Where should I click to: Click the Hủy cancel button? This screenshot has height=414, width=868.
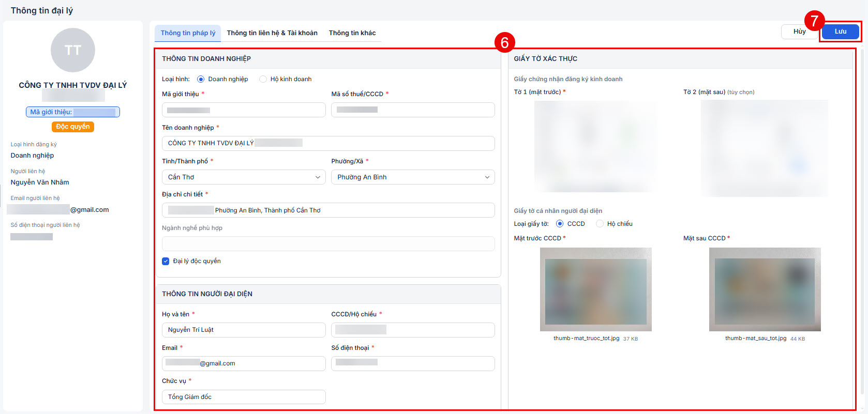tap(799, 32)
